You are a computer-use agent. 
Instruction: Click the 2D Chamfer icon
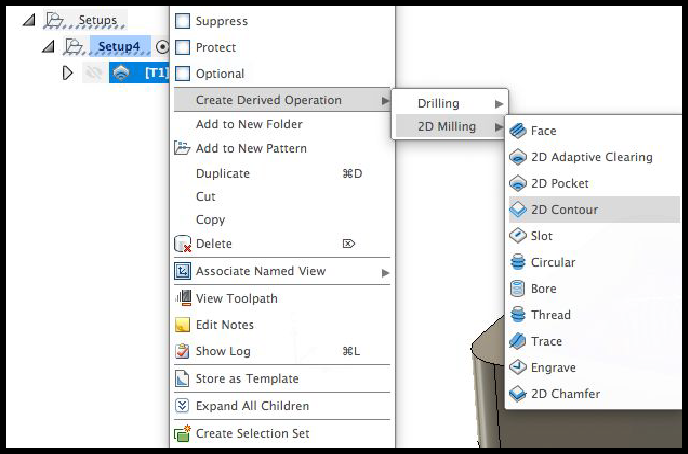518,393
